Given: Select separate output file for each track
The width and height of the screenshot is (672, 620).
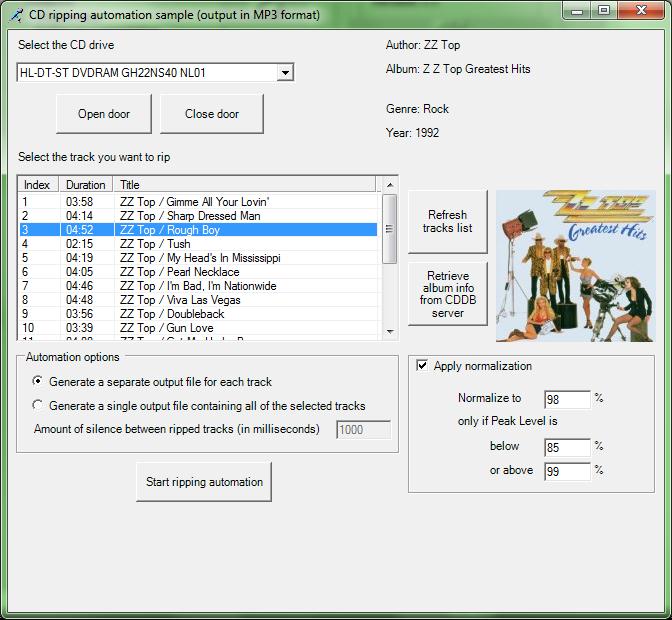Looking at the screenshot, I should pyautogui.click(x=38, y=382).
